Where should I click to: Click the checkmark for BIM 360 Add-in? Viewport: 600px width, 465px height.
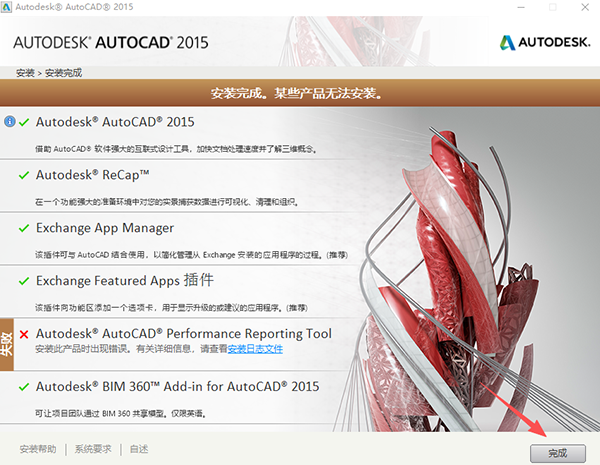[24, 386]
